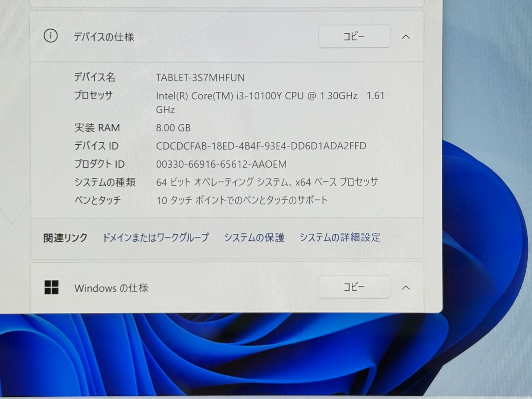Viewport: 532px width, 399px height.
Task: Open システムの詳細設定 link
Action: click(x=340, y=237)
